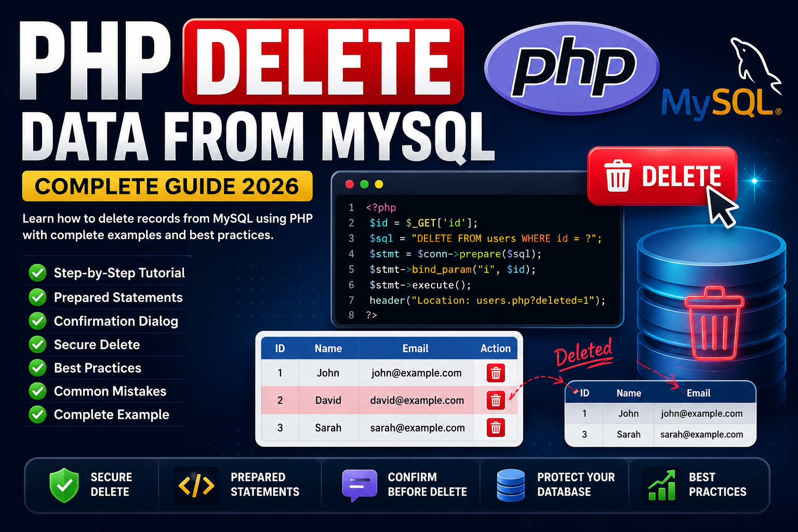Screen dimensions: 798x532
Task: Click the $stmt->execute() code line
Action: tap(420, 285)
